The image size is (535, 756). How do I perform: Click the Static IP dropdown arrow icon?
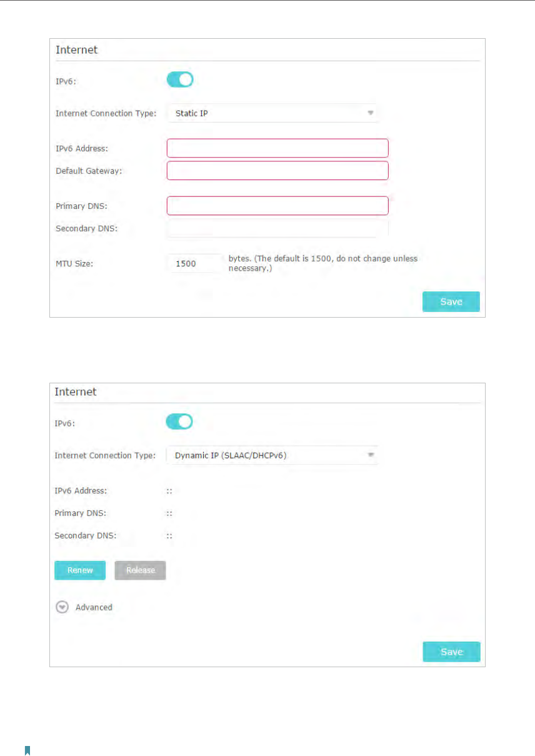click(370, 113)
